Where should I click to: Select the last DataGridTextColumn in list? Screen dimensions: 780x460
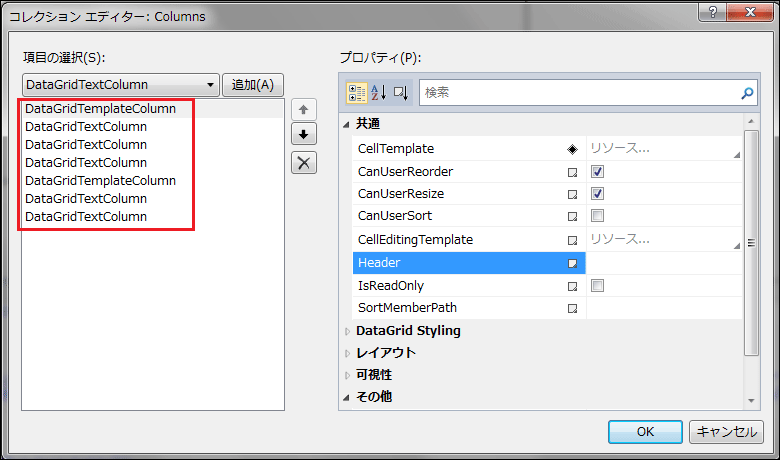[86, 217]
